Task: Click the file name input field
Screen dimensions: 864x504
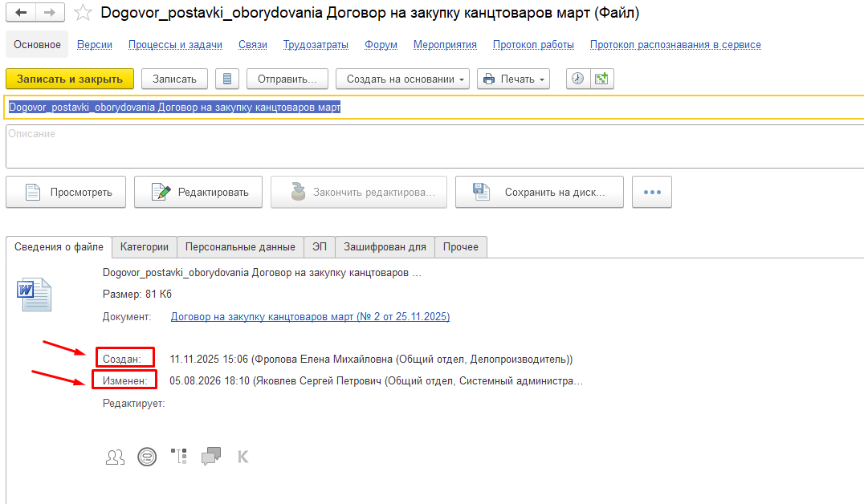Action: click(x=434, y=108)
